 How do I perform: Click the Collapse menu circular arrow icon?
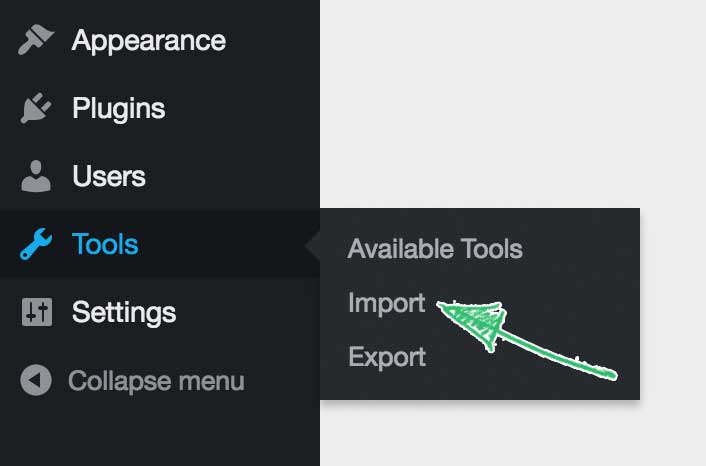coord(36,380)
